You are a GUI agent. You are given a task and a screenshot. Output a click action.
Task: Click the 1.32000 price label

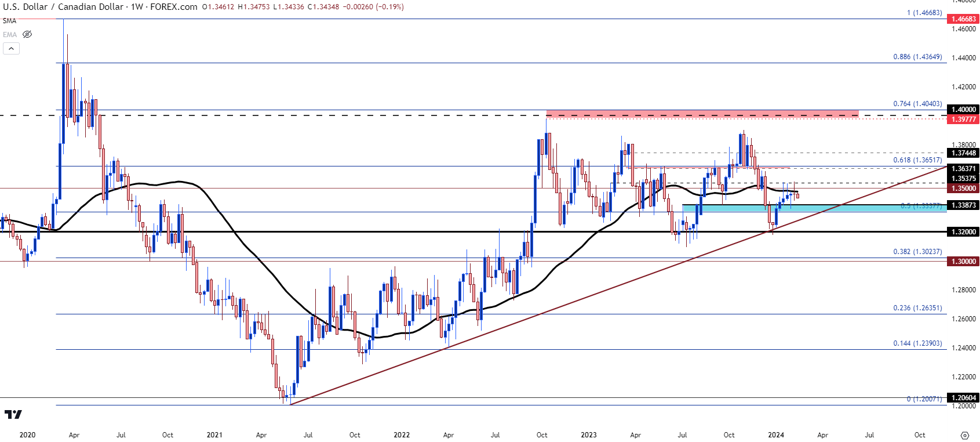coord(963,231)
